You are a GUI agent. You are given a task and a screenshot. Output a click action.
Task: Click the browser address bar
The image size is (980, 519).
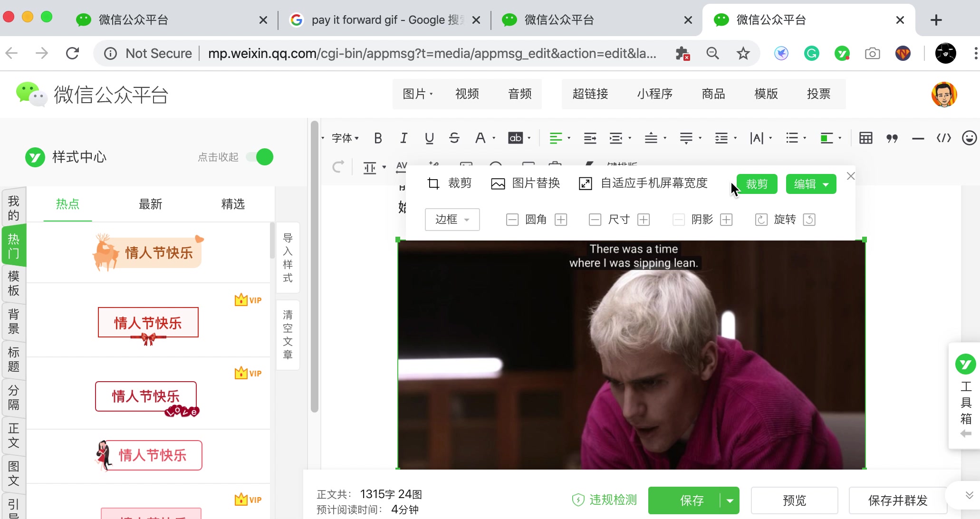click(x=432, y=53)
